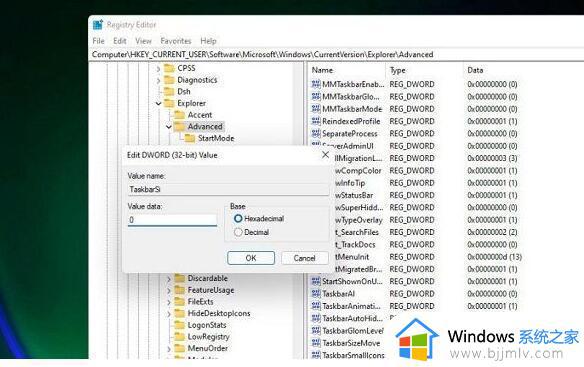
Task: Select the TaskbarAutoHid... DWORD value icon
Action: click(316, 318)
